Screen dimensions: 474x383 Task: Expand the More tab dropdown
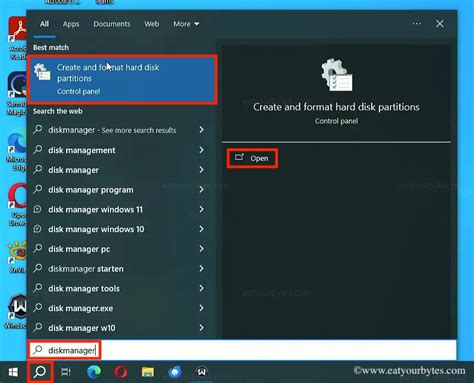[x=186, y=24]
